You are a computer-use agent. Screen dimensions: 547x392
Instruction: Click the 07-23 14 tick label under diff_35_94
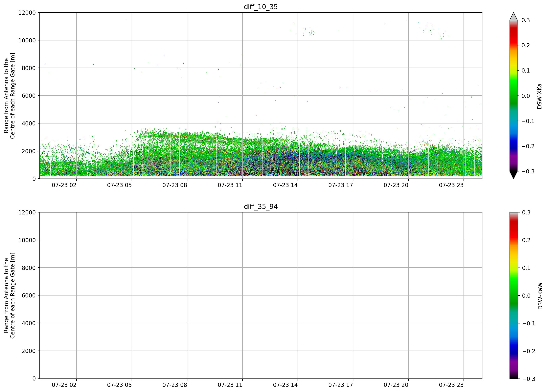click(x=285, y=385)
